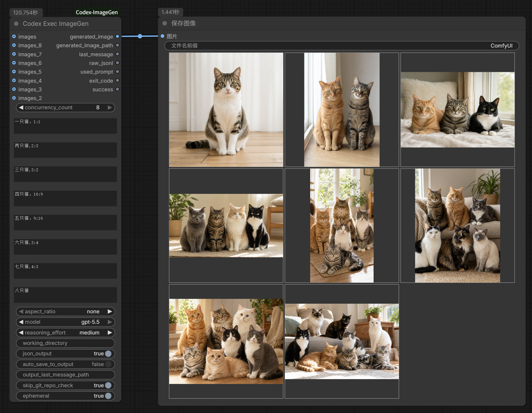Select next aspect_ratio option
Screen dimensions: 532x413
coord(110,312)
